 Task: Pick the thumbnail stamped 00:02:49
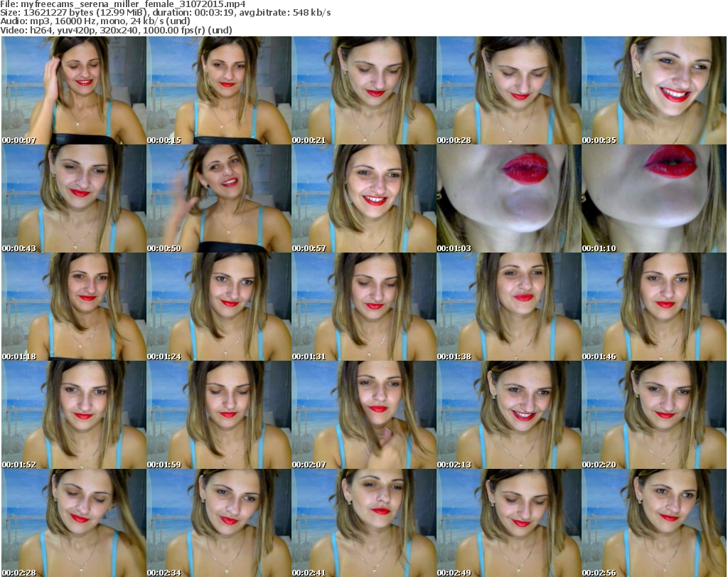point(509,523)
